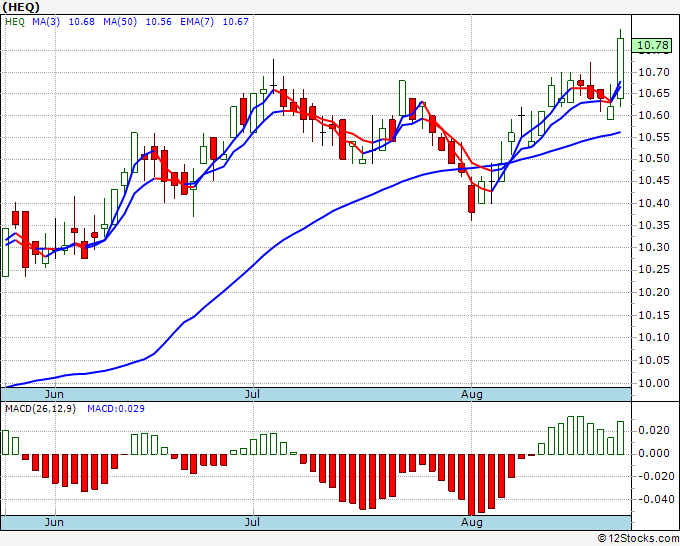
Task: Click the MA(50) value 10.56
Action: pyautogui.click(x=158, y=22)
